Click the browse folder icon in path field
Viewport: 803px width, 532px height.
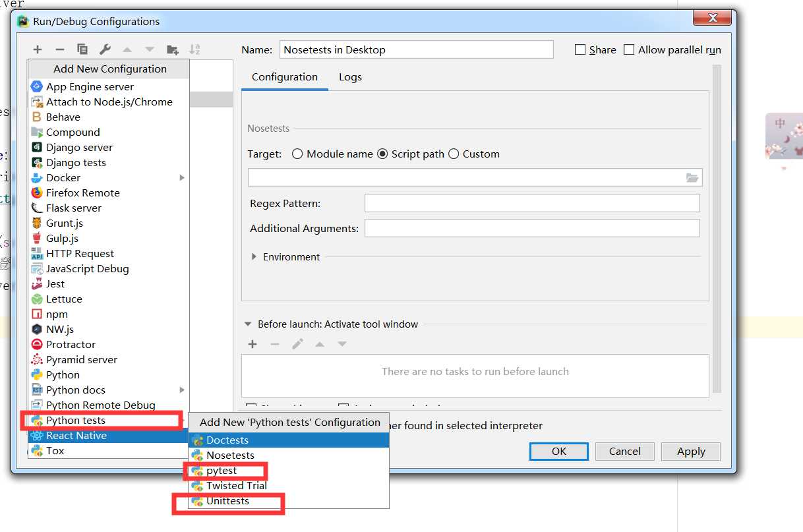(x=692, y=177)
